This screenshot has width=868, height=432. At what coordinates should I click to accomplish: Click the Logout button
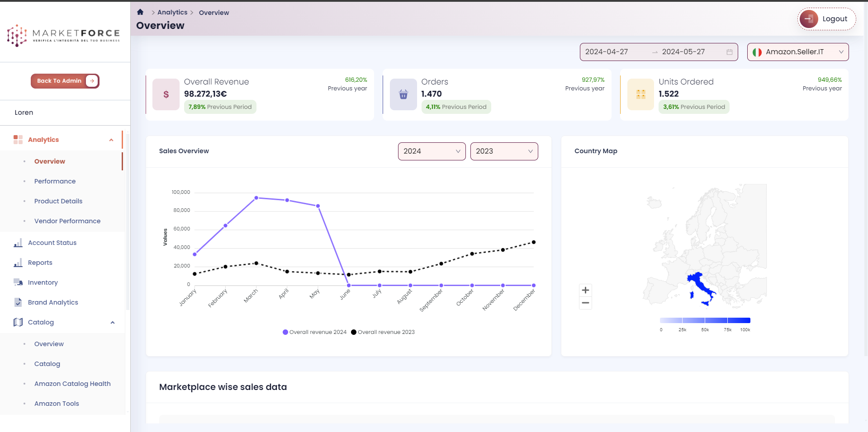coord(826,19)
